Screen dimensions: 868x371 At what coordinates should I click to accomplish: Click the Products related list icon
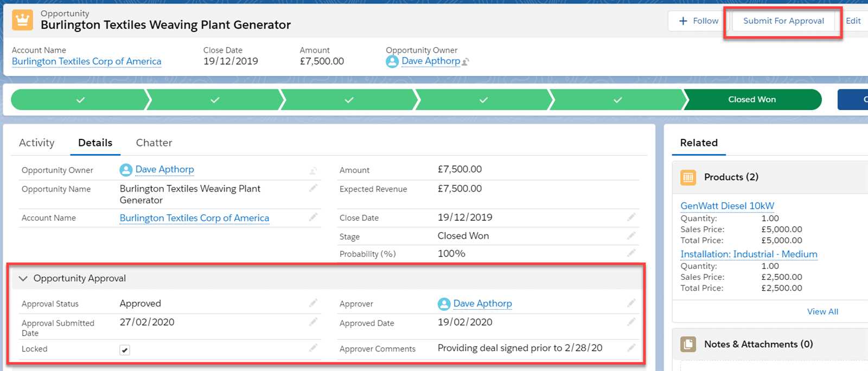[688, 177]
